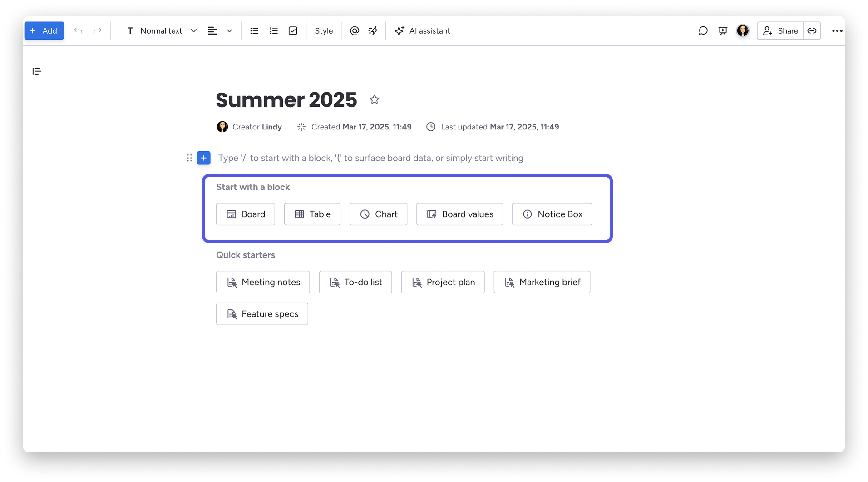Open the table of contents outline icon

pos(37,71)
